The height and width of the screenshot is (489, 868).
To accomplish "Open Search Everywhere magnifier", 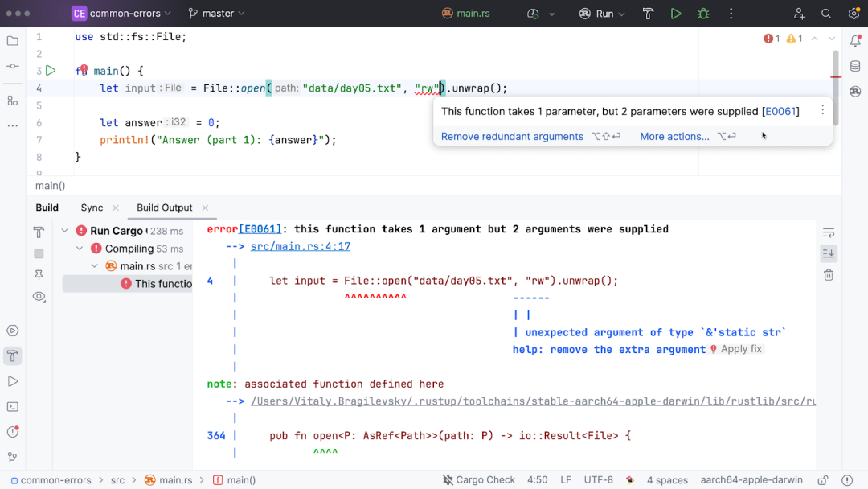I will pos(826,14).
